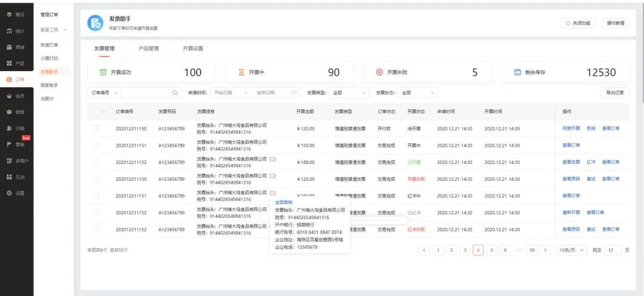The height and width of the screenshot is (296, 644).
Task: Toggle the select-all checkbox in table header
Action: coord(97,112)
